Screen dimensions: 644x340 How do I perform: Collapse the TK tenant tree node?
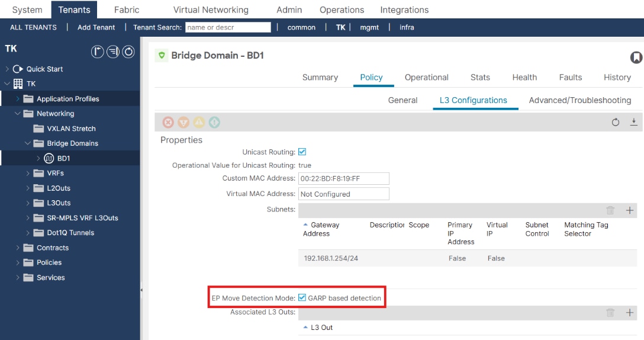[7, 84]
